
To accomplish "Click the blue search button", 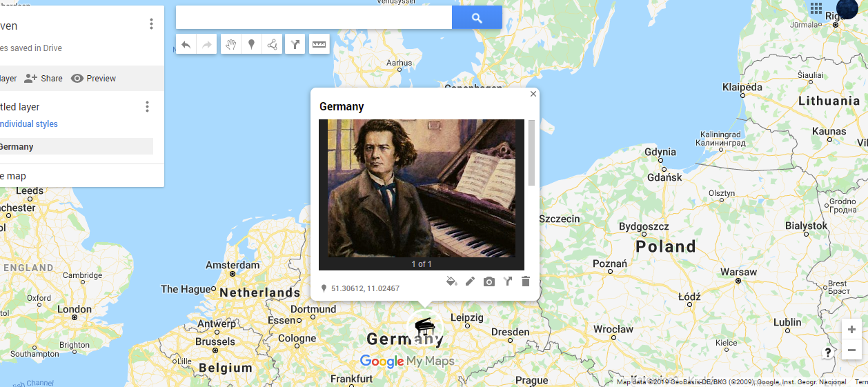I will (x=477, y=18).
